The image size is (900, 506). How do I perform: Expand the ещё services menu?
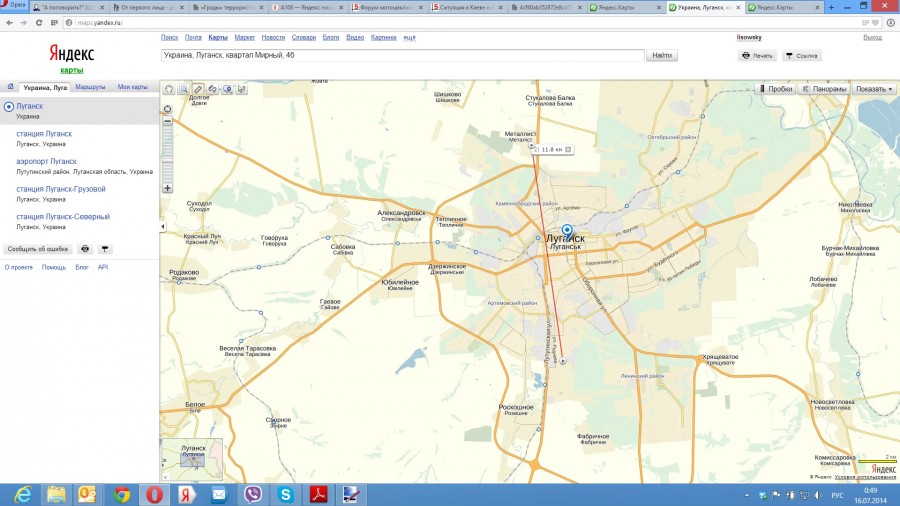coord(409,38)
